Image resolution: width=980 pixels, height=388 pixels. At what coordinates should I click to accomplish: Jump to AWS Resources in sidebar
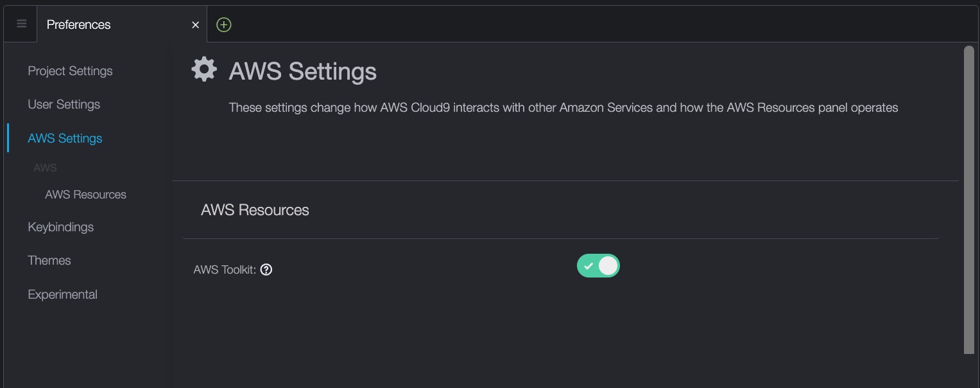point(85,195)
